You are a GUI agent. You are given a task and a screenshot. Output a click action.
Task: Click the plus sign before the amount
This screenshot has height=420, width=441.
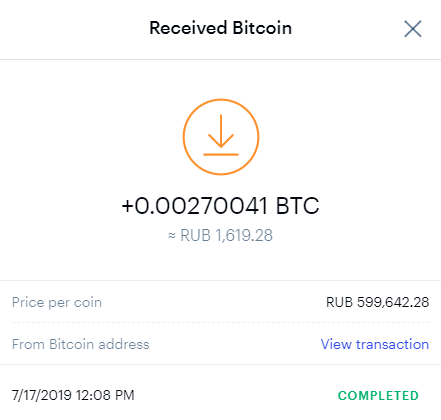pos(128,206)
